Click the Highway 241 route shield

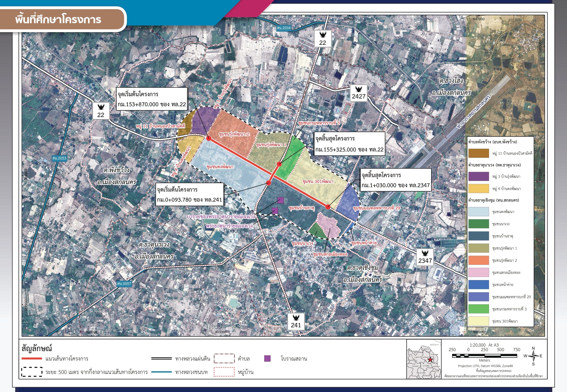click(296, 321)
